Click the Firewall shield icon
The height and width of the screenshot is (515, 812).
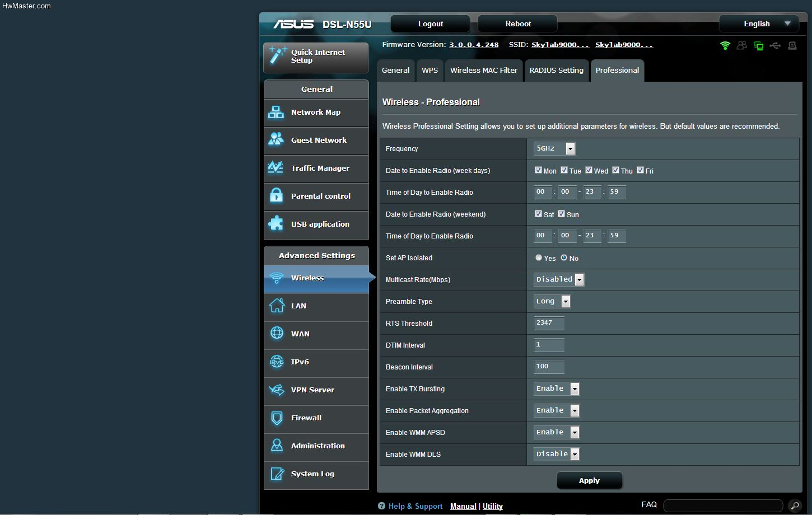click(277, 418)
